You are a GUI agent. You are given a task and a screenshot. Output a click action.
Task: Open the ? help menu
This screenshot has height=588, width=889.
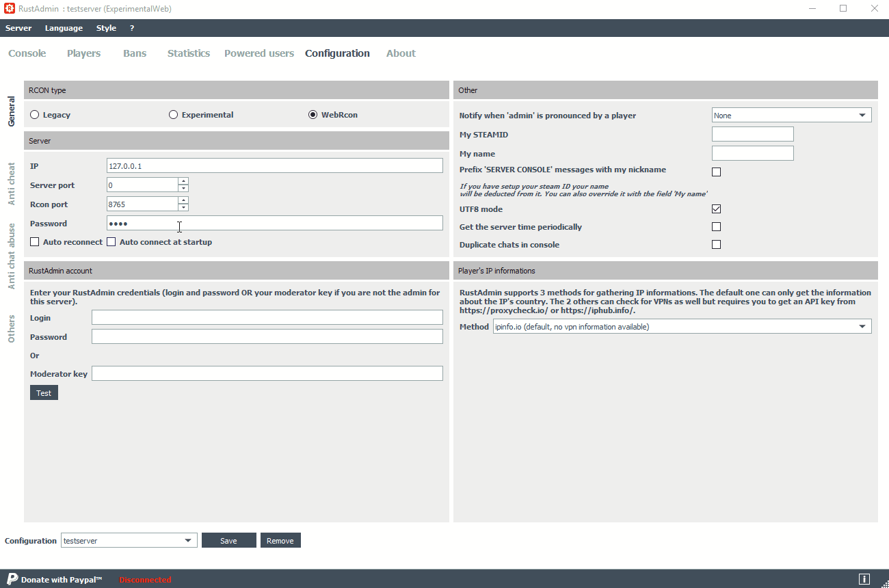coord(132,28)
